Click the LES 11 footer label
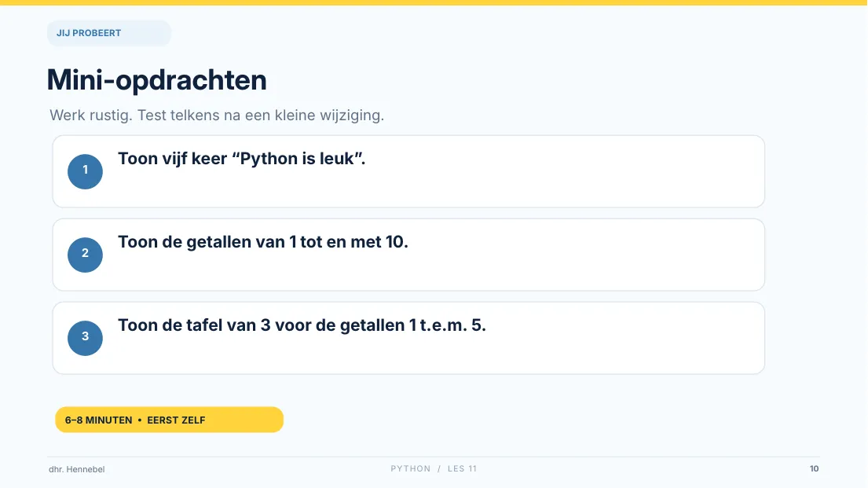Screen dimensions: 868x488 click(462, 468)
